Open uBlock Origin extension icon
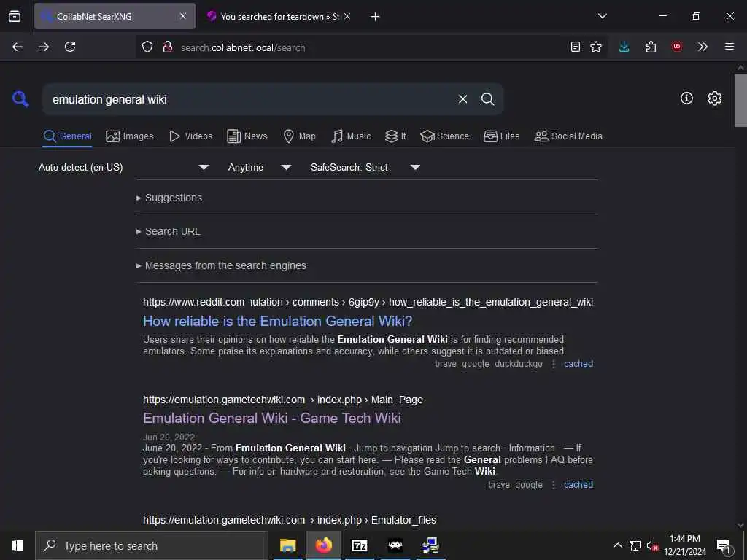 point(676,47)
